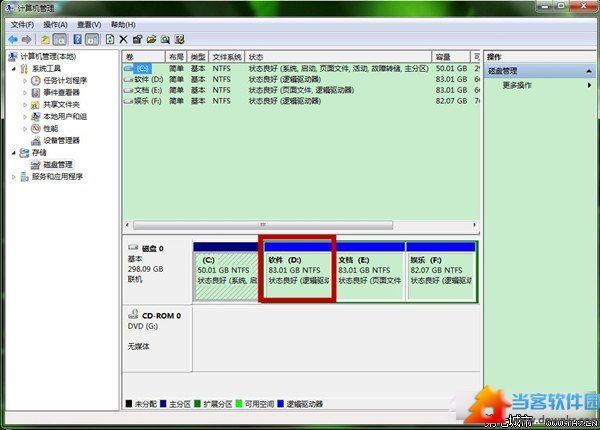Click the last toolbar icon with checkmark

179,39
